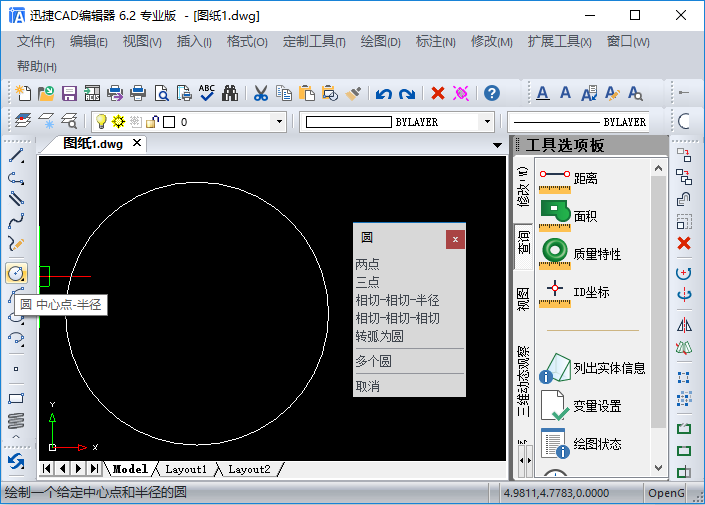The width and height of the screenshot is (705, 505).
Task: Click the blue question mark Help icon
Action: tap(492, 93)
